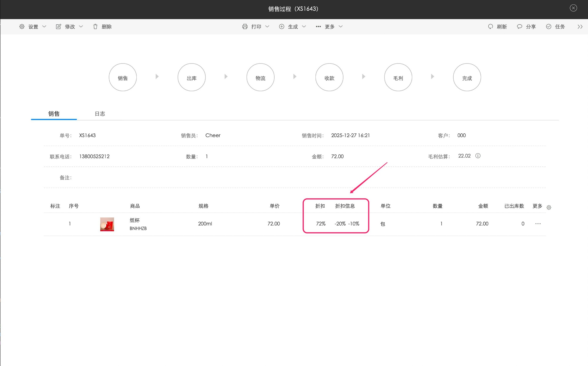Click the share speech-bubble icon
This screenshot has width=588, height=366.
519,27
